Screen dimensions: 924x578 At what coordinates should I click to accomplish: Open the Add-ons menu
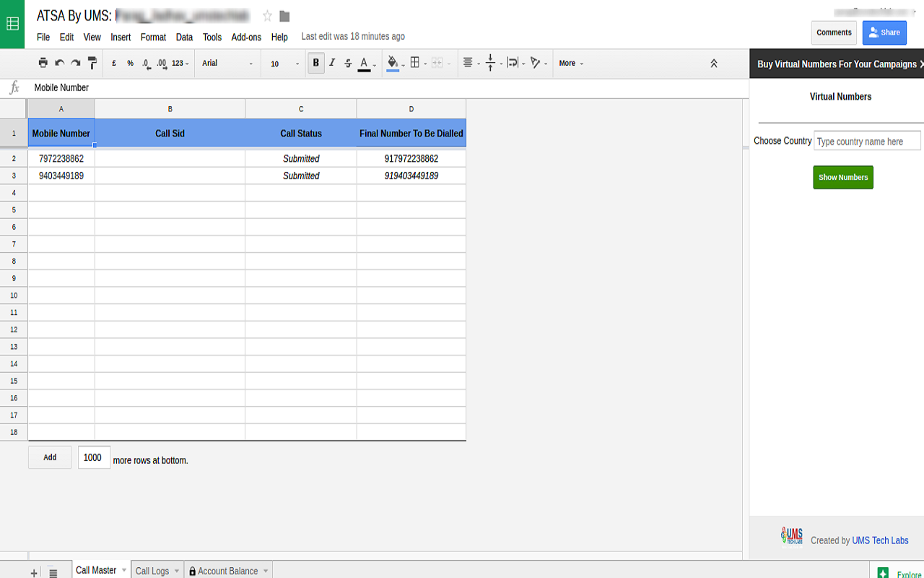246,37
